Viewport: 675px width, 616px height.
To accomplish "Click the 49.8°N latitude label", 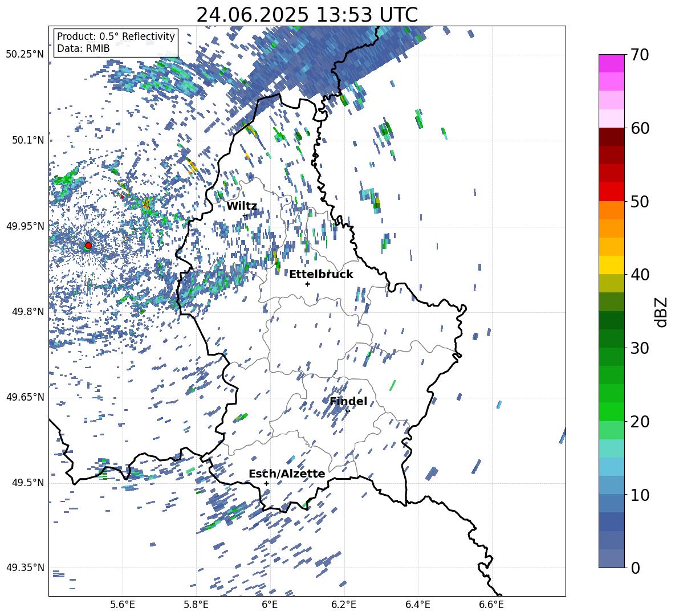I will (x=29, y=312).
